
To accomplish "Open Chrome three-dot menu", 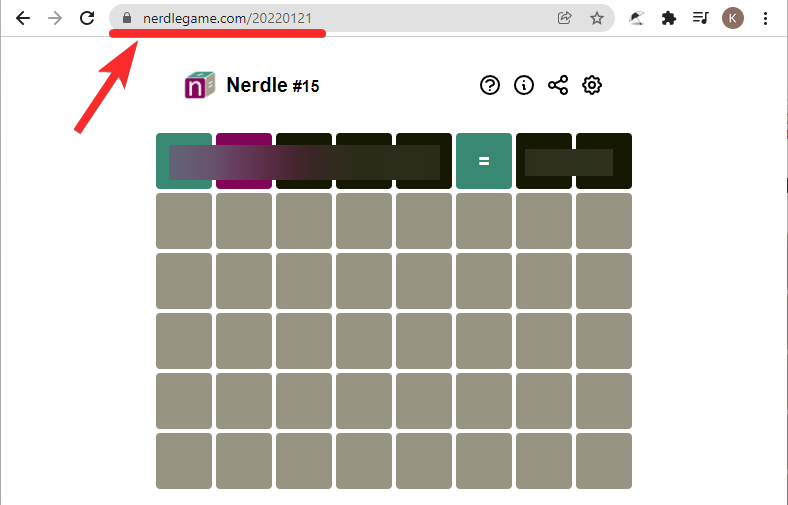I will (x=766, y=18).
